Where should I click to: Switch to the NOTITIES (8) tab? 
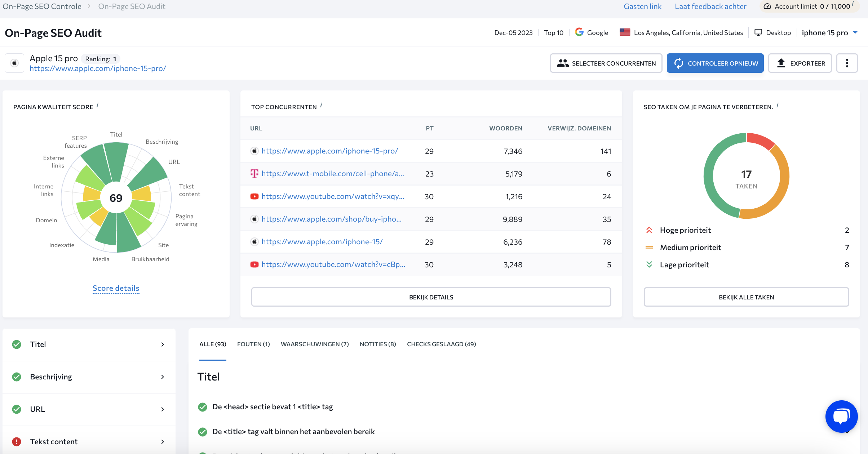point(378,344)
